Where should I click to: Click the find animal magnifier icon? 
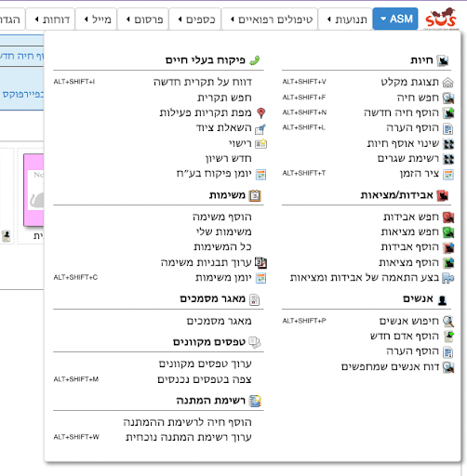[448, 98]
